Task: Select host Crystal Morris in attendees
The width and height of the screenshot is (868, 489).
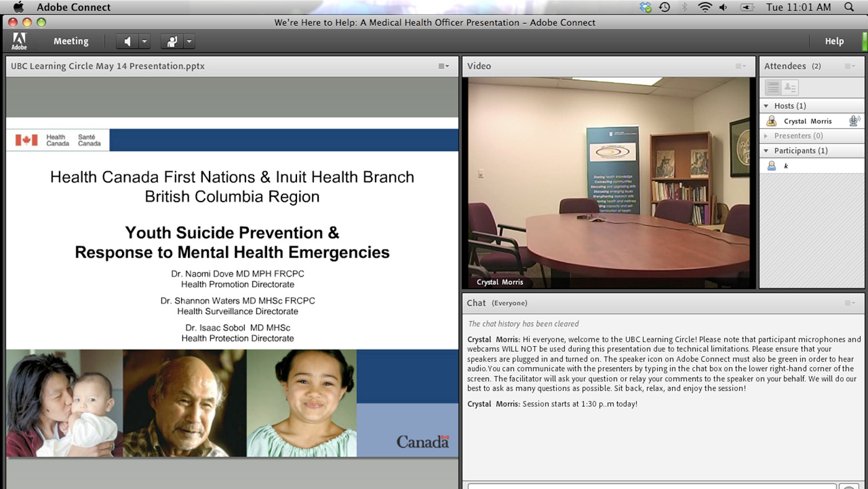Action: [807, 121]
